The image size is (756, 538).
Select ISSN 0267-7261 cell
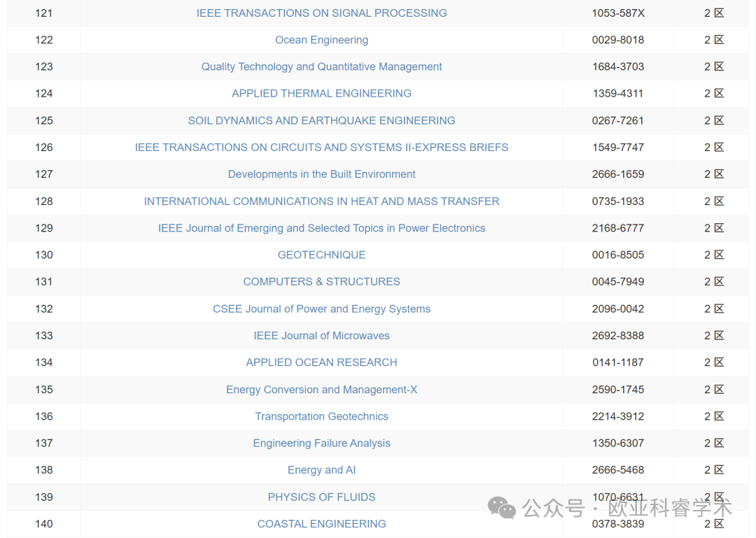pyautogui.click(x=618, y=120)
